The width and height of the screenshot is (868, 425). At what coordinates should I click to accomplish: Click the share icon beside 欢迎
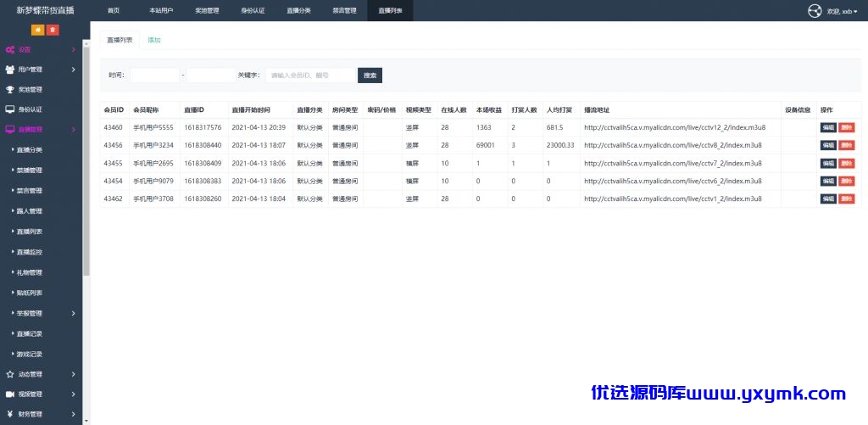pos(815,11)
